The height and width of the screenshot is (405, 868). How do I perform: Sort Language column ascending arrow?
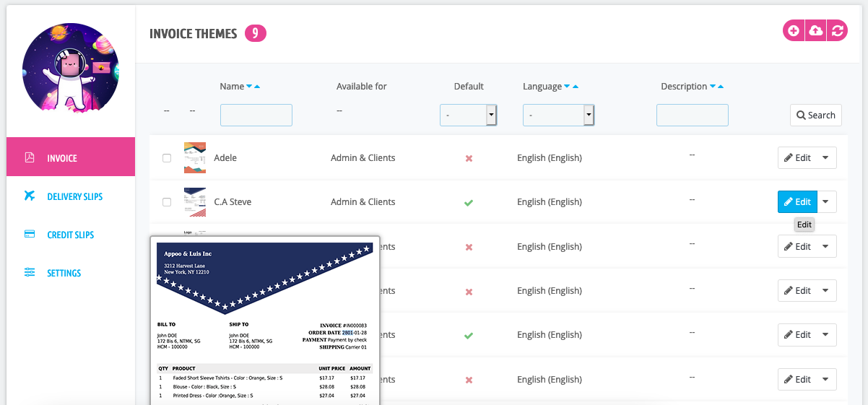pyautogui.click(x=575, y=87)
